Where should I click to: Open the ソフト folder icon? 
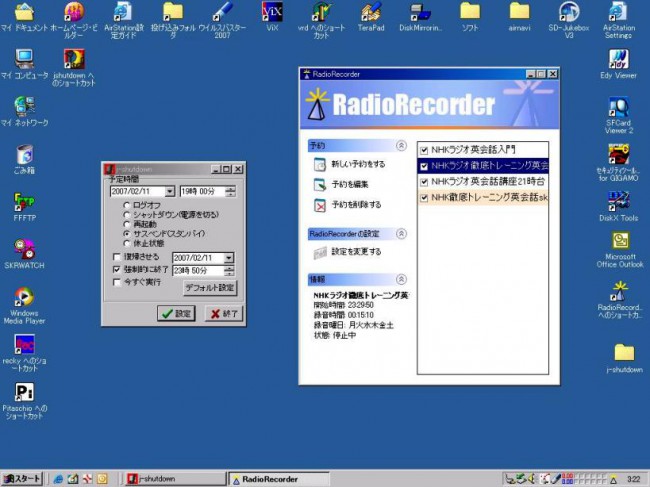(470, 12)
